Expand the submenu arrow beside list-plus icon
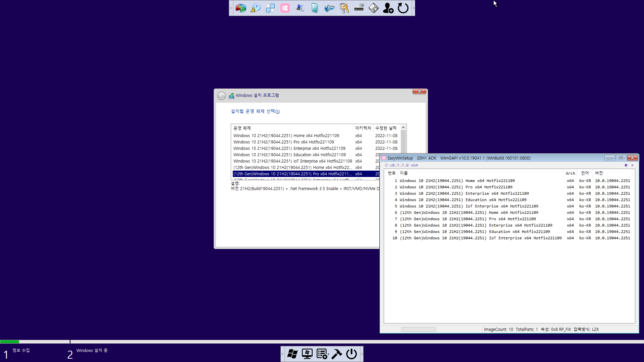644x362 pixels. pos(329,354)
